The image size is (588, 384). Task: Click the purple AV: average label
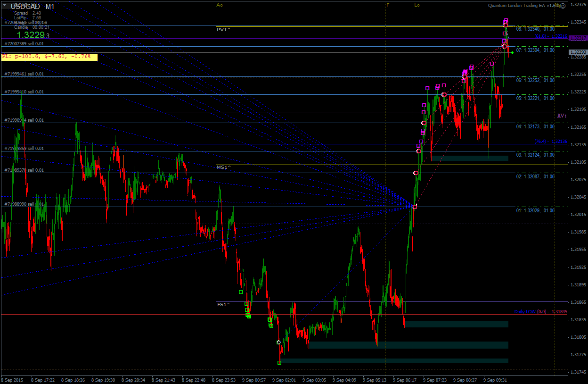tap(562, 116)
